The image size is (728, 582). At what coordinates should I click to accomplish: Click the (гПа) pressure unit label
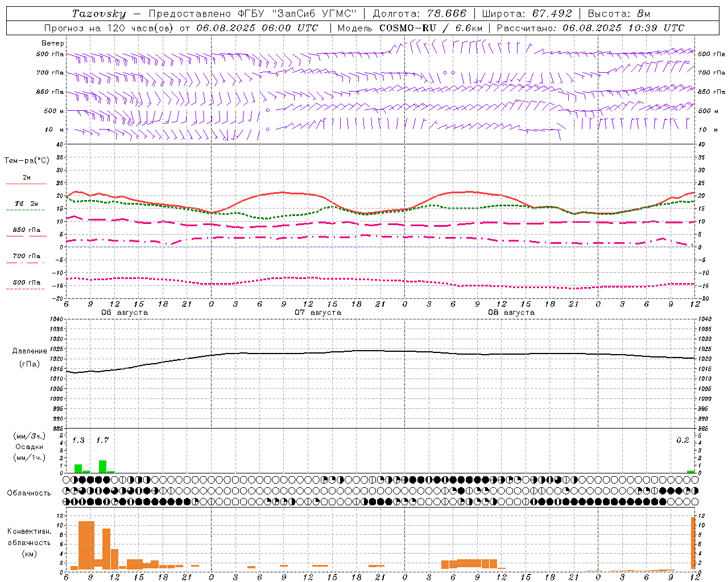coord(30,364)
